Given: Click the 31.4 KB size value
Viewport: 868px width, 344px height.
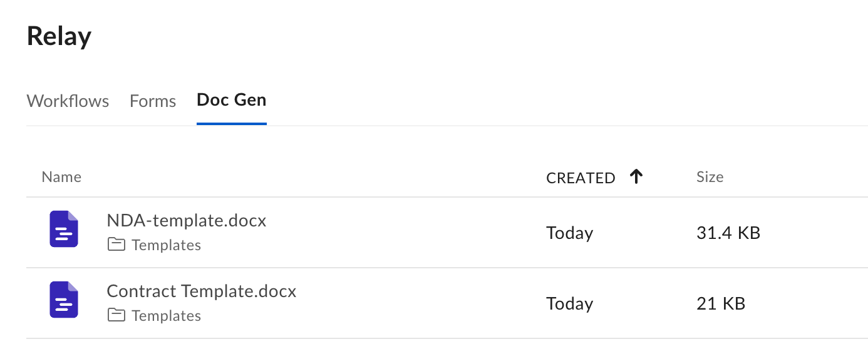Looking at the screenshot, I should [x=728, y=233].
